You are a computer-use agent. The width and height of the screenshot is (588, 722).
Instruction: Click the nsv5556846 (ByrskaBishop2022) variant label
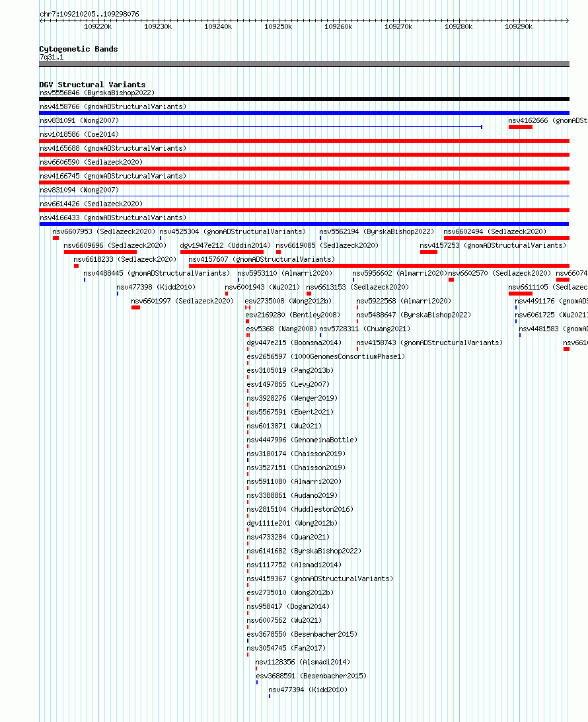coord(97,93)
